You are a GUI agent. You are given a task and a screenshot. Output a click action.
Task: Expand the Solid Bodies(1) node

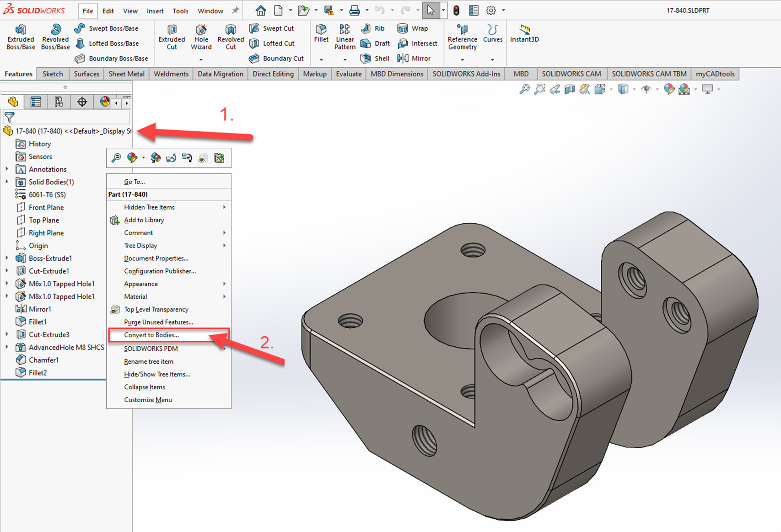[x=7, y=182]
